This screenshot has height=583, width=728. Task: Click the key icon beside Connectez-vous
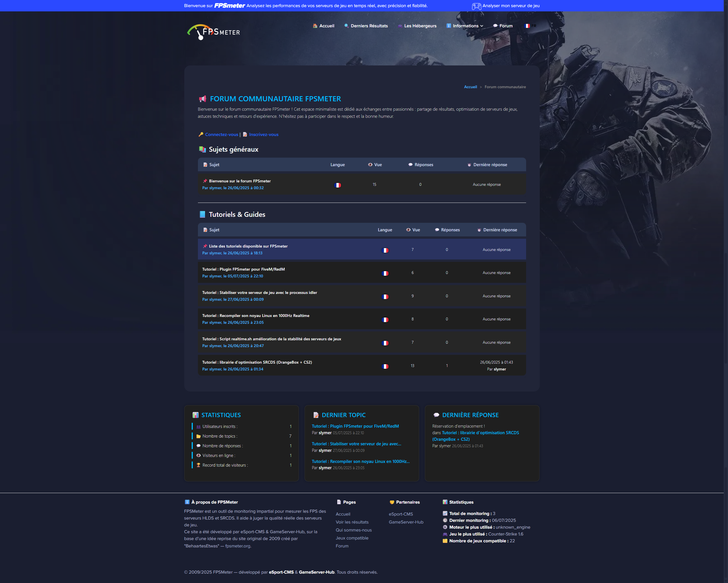pos(201,134)
